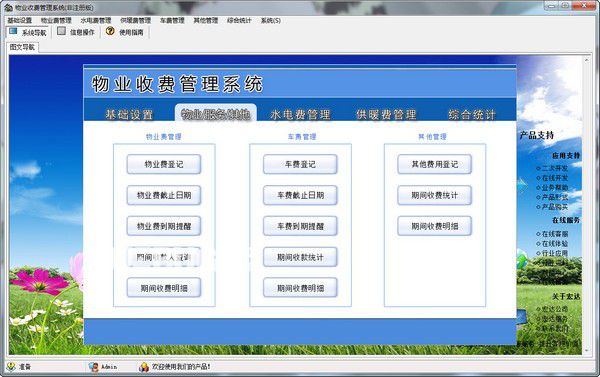Screen dimensions: 600x377
Task: Click the scroll down arrow of vertical scrollbar
Action: [587, 350]
